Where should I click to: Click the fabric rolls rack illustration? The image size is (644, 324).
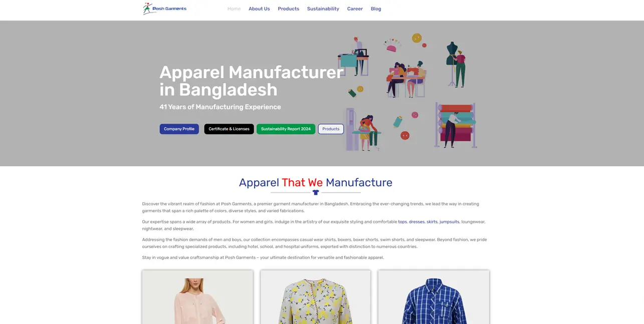(x=456, y=125)
